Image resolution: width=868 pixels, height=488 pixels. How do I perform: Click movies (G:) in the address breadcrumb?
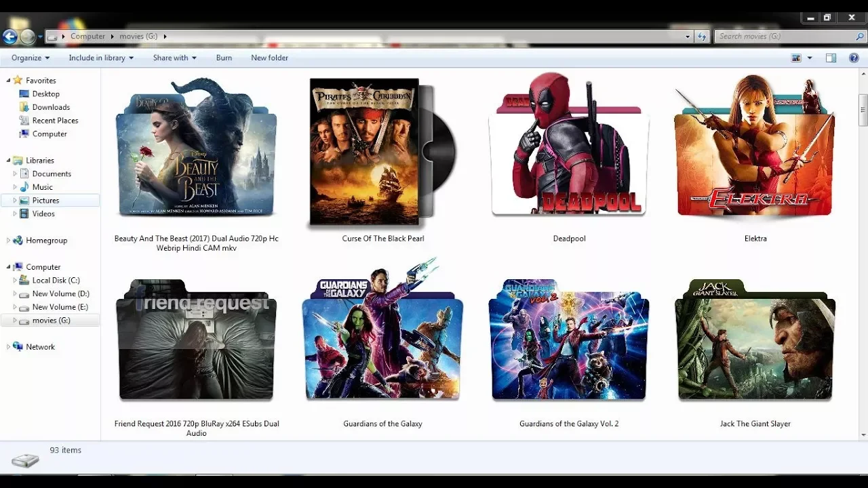pos(138,37)
